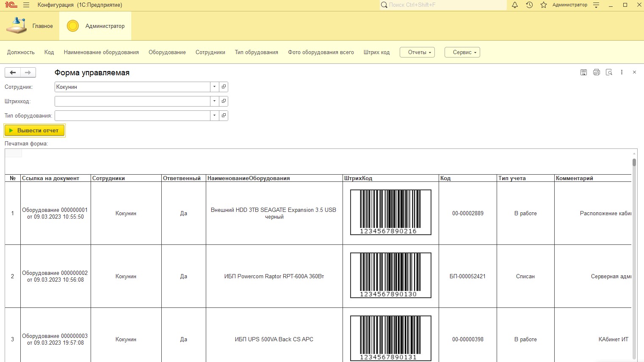Select code cell БП-000052421

point(468,276)
